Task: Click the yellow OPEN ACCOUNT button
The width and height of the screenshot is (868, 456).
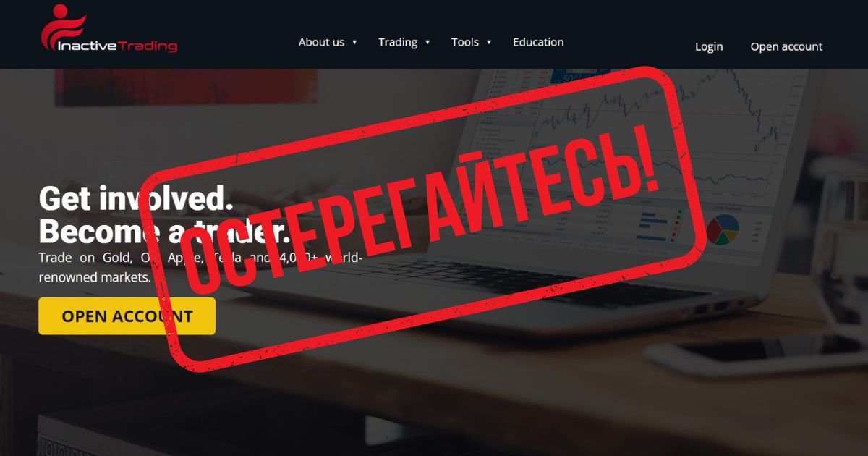Action: pyautogui.click(x=127, y=316)
